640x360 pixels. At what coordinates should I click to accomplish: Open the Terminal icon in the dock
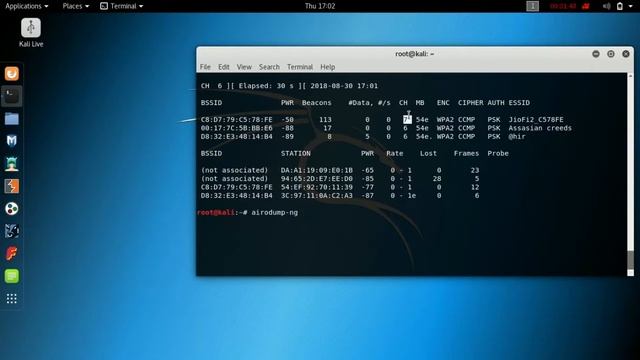pyautogui.click(x=11, y=96)
